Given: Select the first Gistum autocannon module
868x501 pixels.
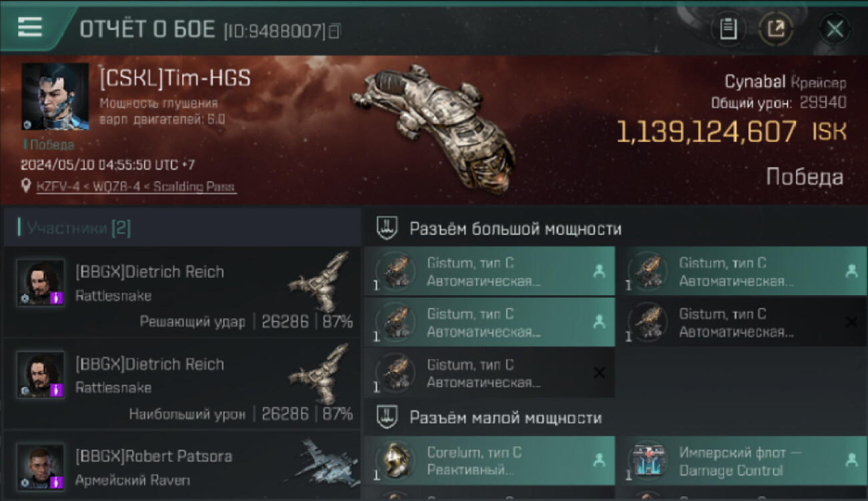Looking at the screenshot, I should pos(489,271).
